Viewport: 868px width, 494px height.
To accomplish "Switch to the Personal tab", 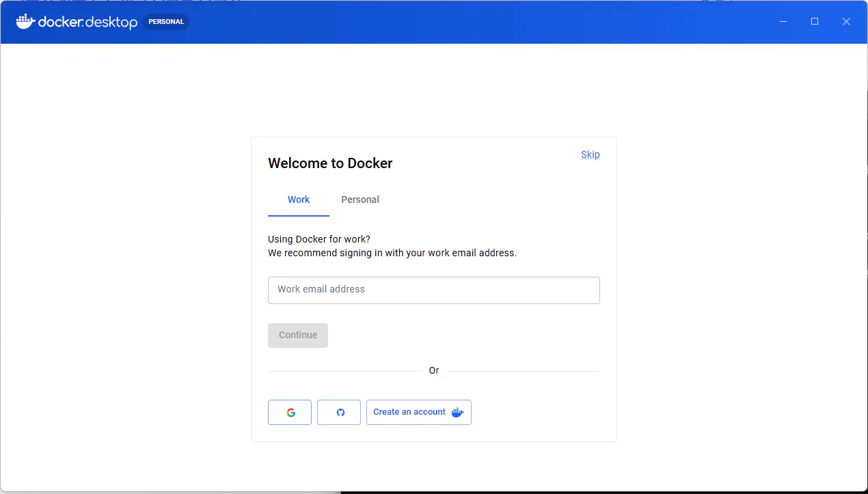I will (360, 200).
